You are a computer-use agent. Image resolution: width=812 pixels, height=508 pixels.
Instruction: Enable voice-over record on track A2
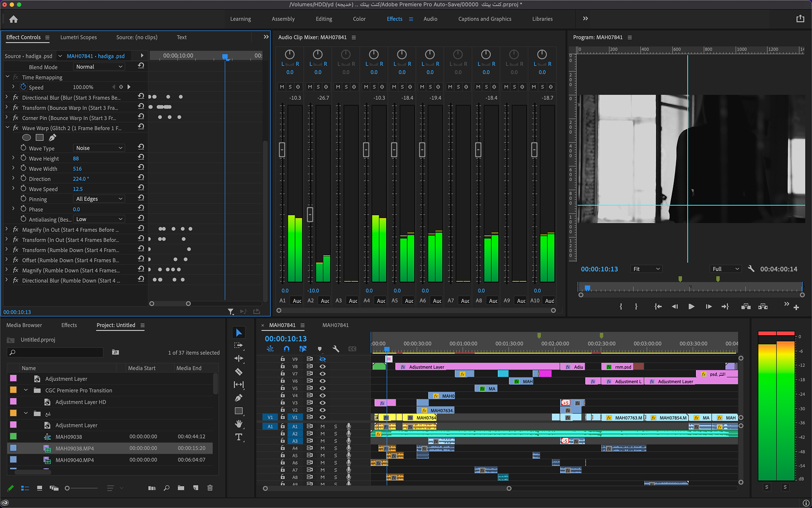pos(348,433)
